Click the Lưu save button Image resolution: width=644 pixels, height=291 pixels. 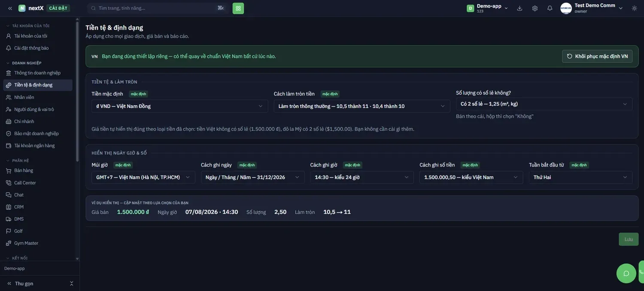pyautogui.click(x=629, y=239)
